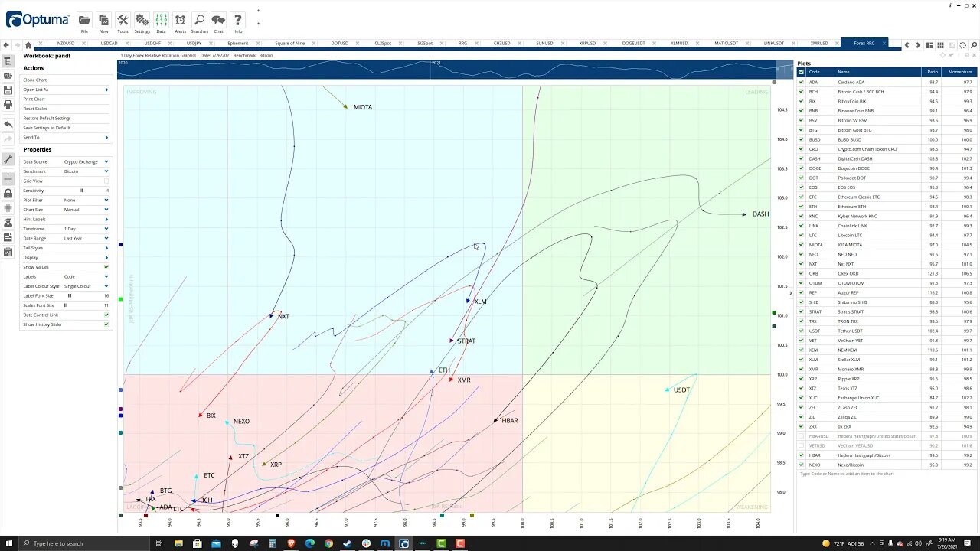
Task: Open the Data Source dropdown
Action: pyautogui.click(x=87, y=161)
